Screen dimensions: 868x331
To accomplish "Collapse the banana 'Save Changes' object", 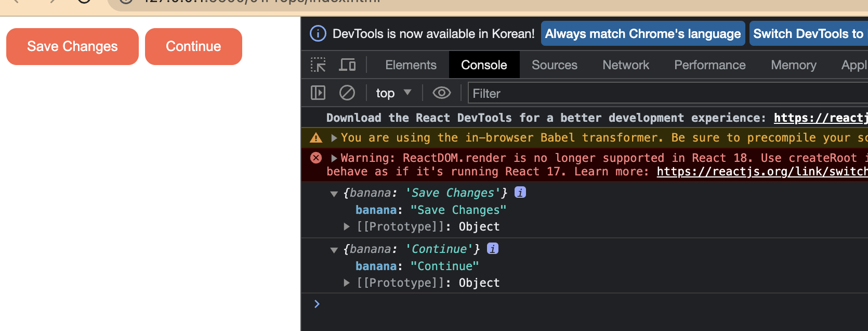I will click(x=334, y=194).
